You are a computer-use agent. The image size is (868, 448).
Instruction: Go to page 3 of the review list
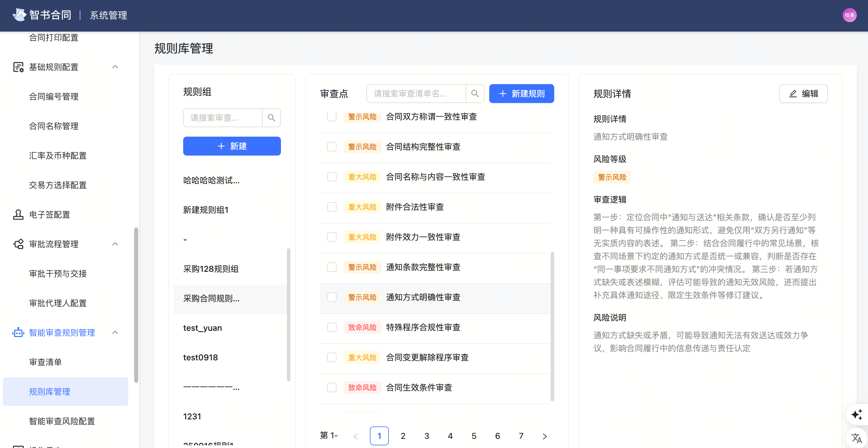click(427, 436)
